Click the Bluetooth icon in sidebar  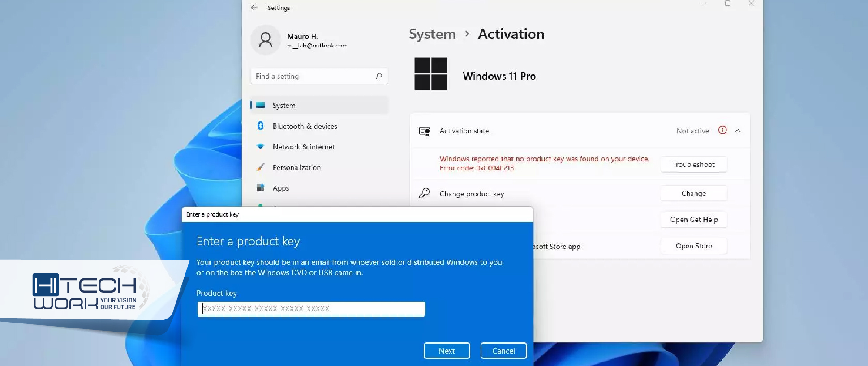tap(260, 126)
